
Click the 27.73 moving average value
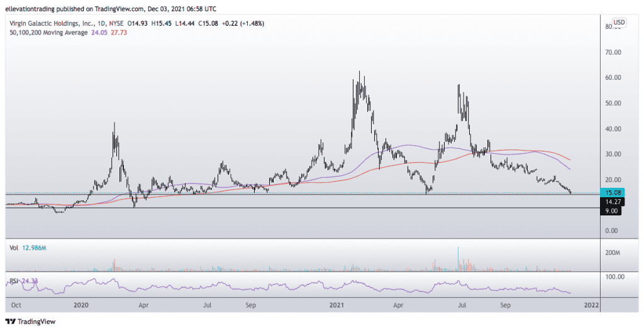pos(119,33)
